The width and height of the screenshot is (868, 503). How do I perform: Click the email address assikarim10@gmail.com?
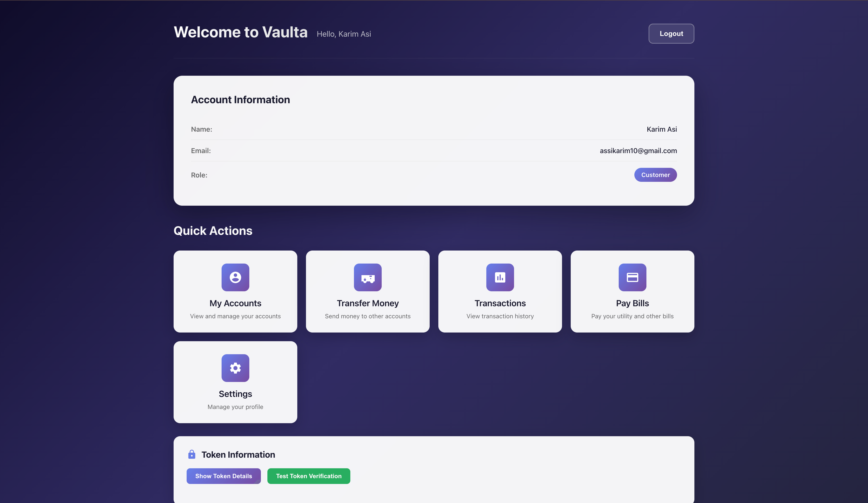pyautogui.click(x=638, y=150)
